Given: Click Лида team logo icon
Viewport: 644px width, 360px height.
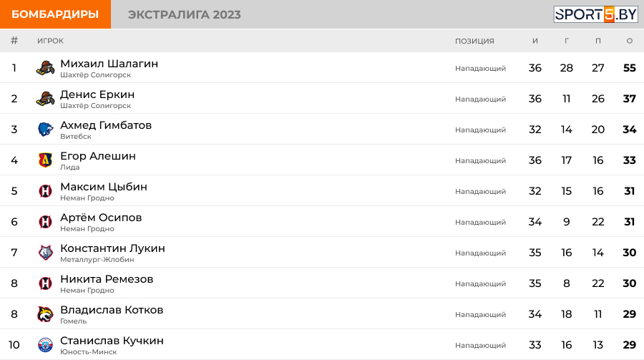Looking at the screenshot, I should click(45, 160).
